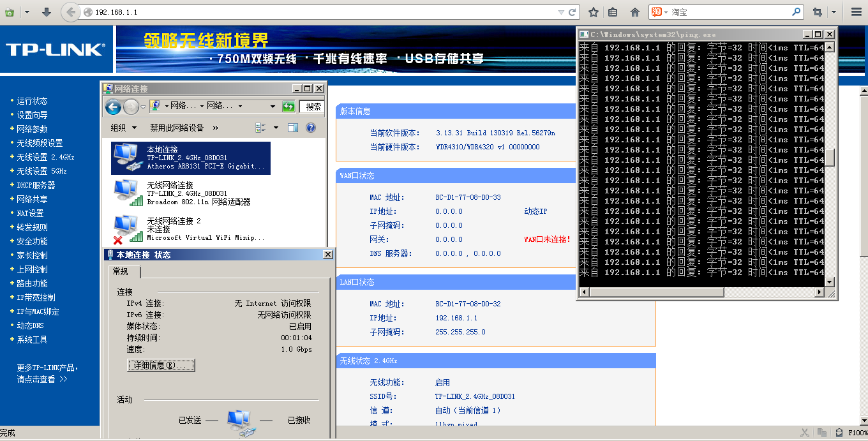868x441 pixels.
Task: Click LAN IP address 192.168.1.1 value
Action: 456,318
